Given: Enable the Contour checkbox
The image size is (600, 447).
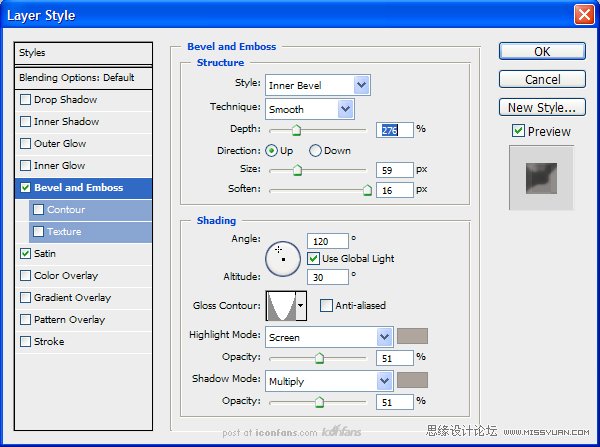Looking at the screenshot, I should coord(38,209).
